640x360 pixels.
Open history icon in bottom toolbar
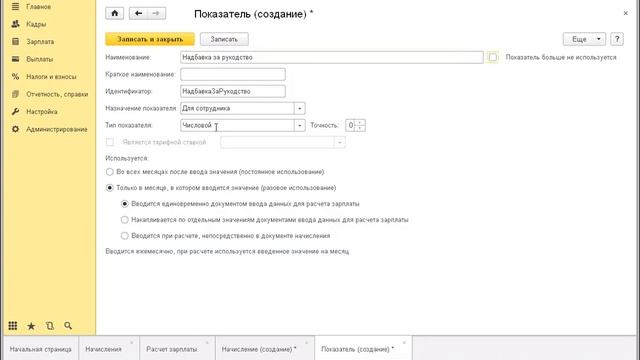pos(50,326)
